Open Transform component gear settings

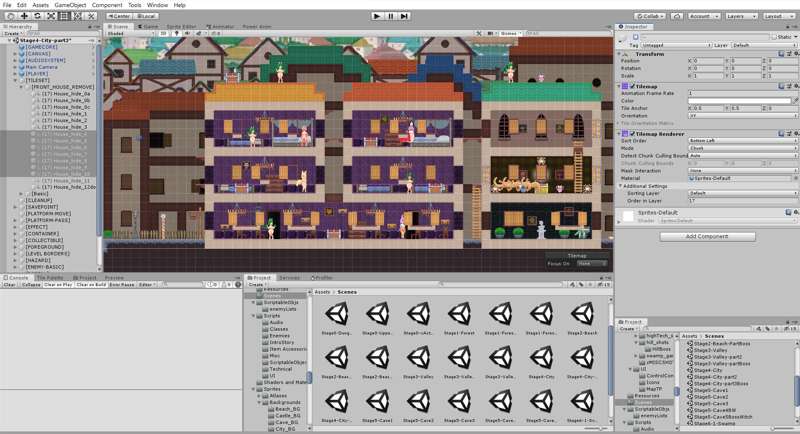tap(796, 54)
